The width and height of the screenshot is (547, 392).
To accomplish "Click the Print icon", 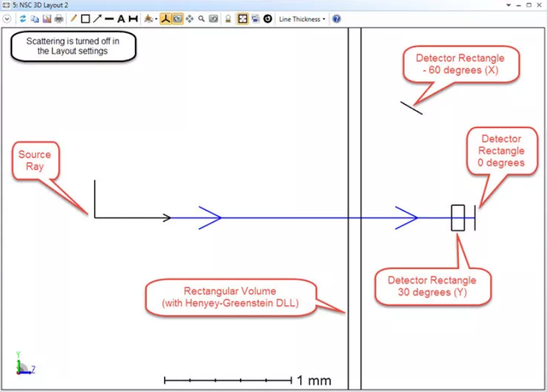I will pos(59,19).
